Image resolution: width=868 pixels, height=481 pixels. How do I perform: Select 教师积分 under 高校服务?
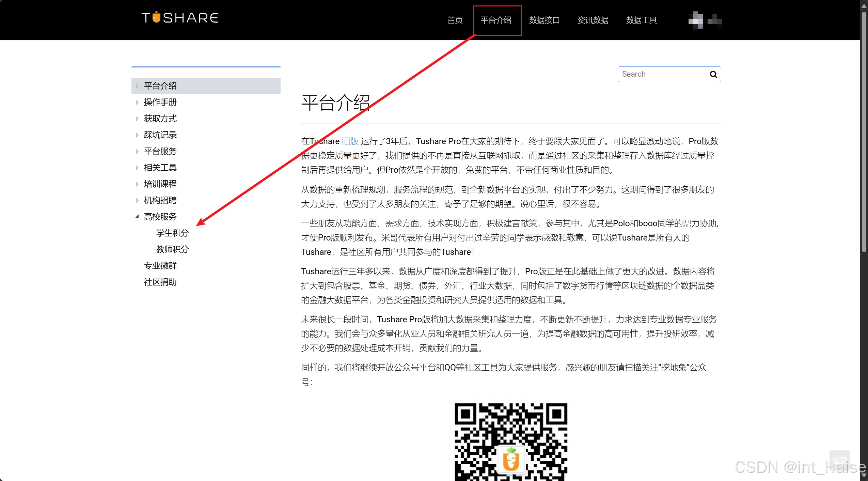[x=172, y=249]
